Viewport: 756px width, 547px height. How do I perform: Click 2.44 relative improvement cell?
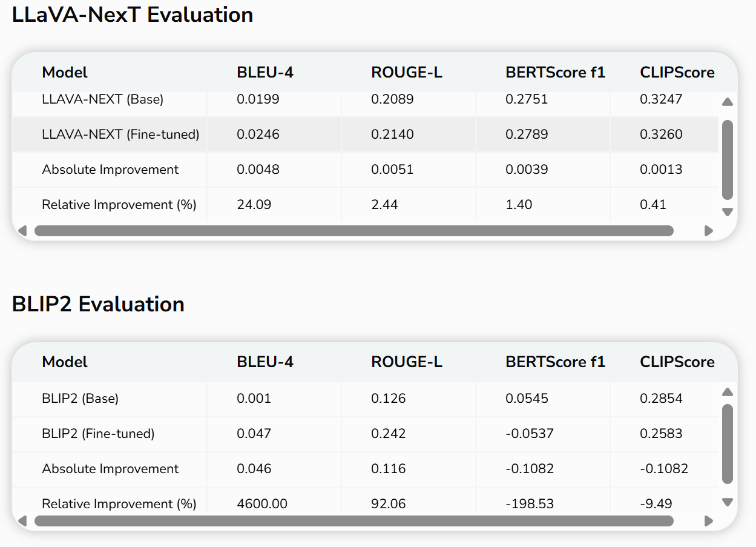tap(384, 205)
